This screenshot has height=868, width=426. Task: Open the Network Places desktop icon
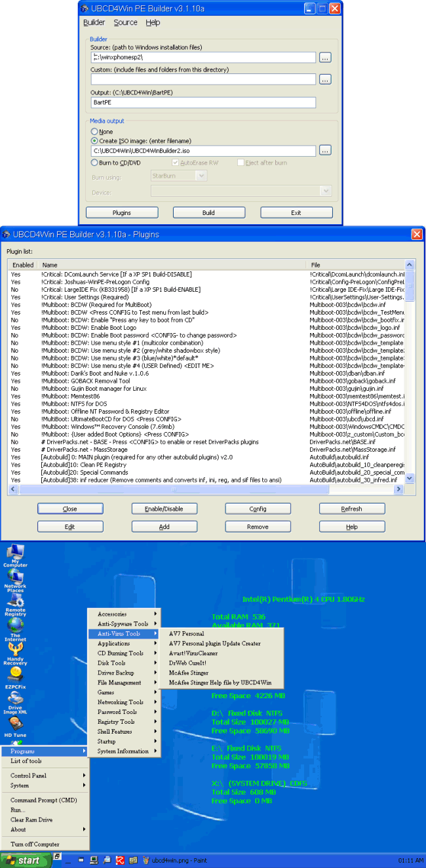point(15,580)
